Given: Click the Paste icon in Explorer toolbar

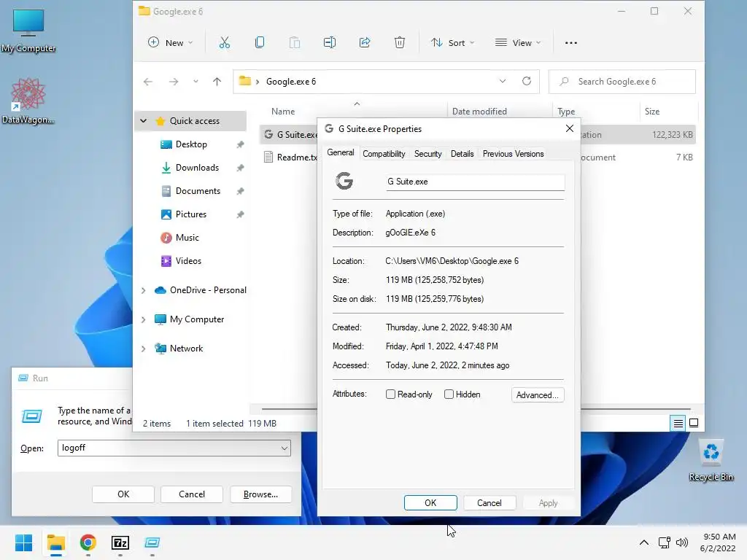Looking at the screenshot, I should click(x=295, y=43).
